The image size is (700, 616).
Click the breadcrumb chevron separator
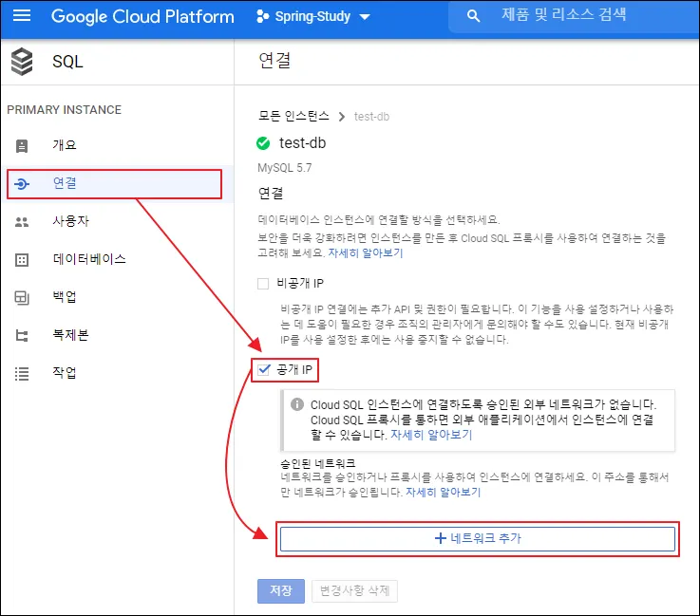[342, 117]
